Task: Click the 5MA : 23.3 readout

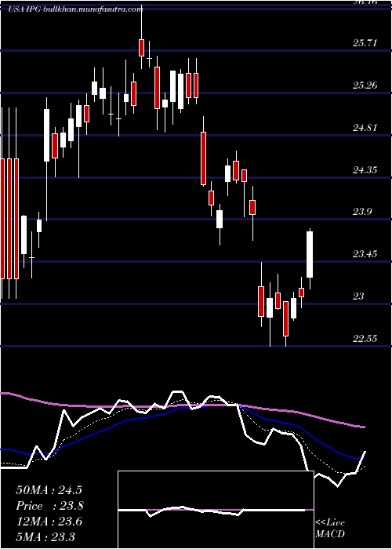Action: (x=45, y=536)
